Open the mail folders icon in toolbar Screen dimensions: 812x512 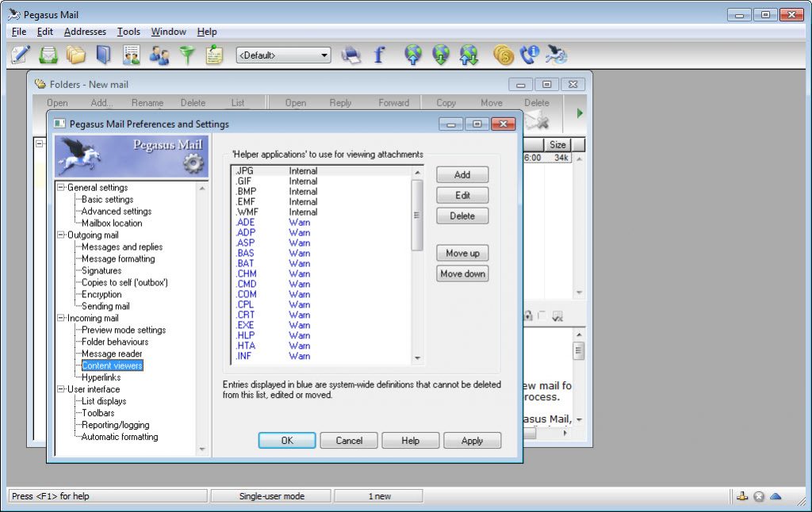click(75, 55)
